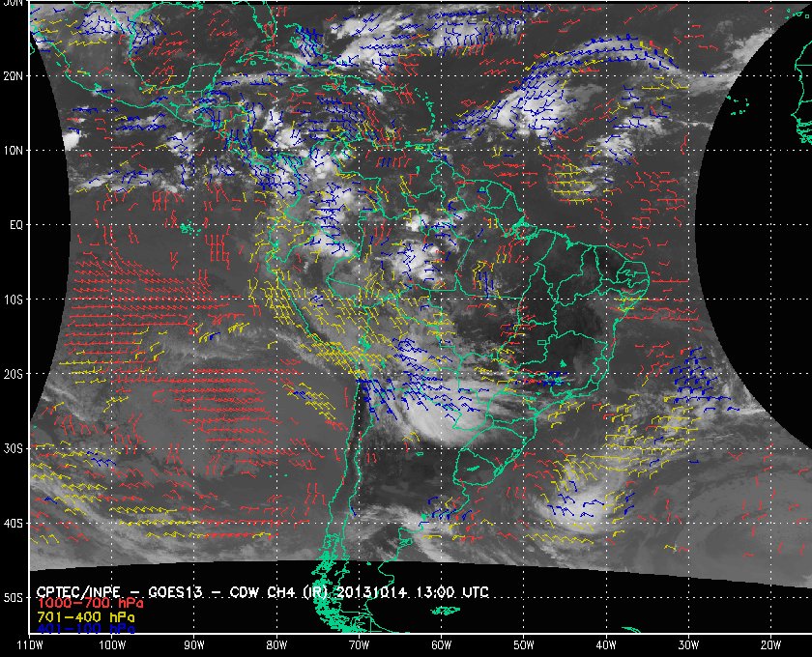Click the 10S latitude label
This screenshot has height=657, width=812.
13,300
